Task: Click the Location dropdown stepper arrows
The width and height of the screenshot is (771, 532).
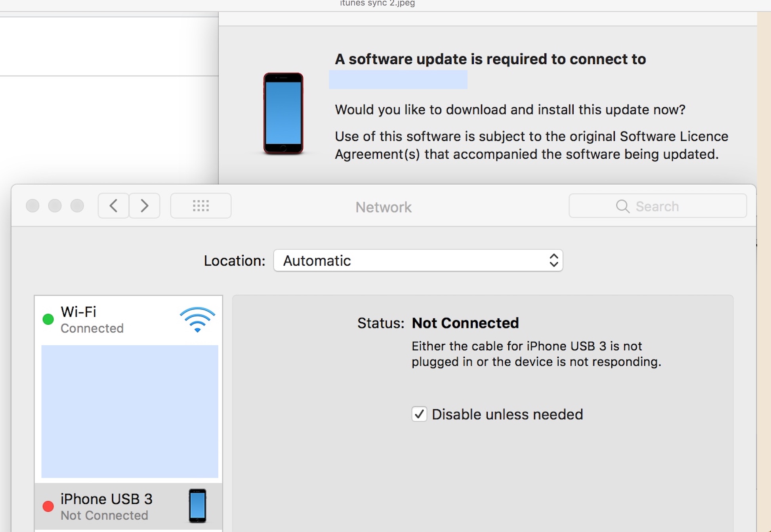Action: pyautogui.click(x=553, y=260)
